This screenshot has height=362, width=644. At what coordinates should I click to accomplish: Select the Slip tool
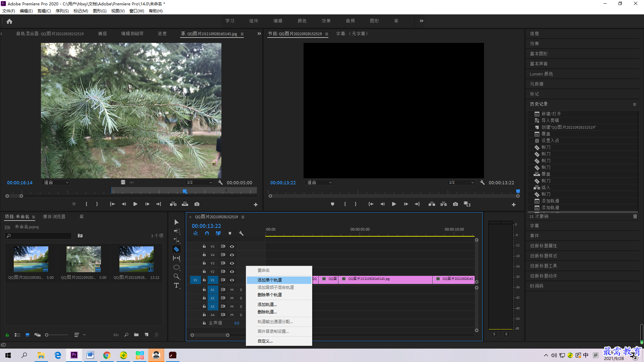tap(176, 258)
